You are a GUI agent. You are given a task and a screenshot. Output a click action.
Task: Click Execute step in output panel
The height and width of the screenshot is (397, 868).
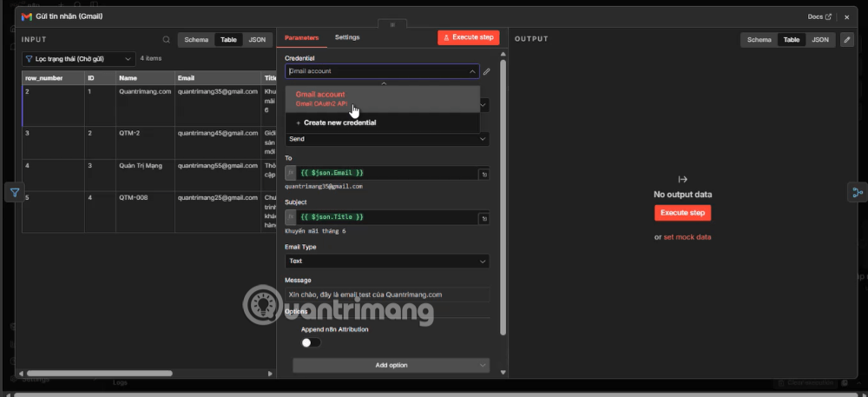pyautogui.click(x=682, y=213)
